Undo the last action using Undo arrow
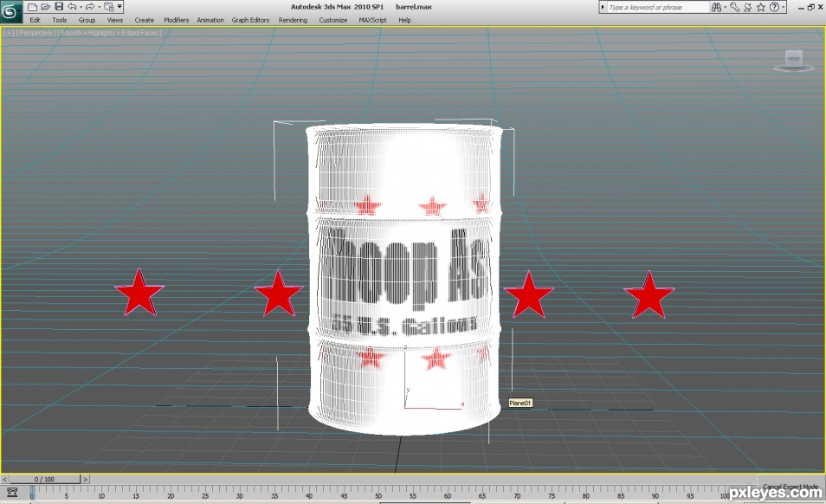826x504 pixels. click(x=72, y=7)
